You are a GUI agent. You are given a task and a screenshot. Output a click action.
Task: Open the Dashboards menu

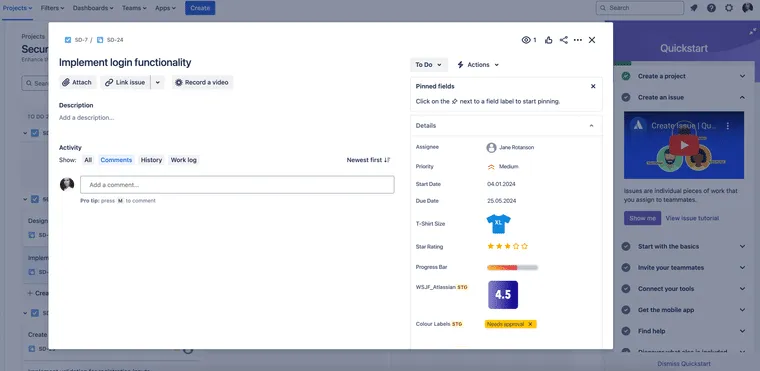coord(93,8)
